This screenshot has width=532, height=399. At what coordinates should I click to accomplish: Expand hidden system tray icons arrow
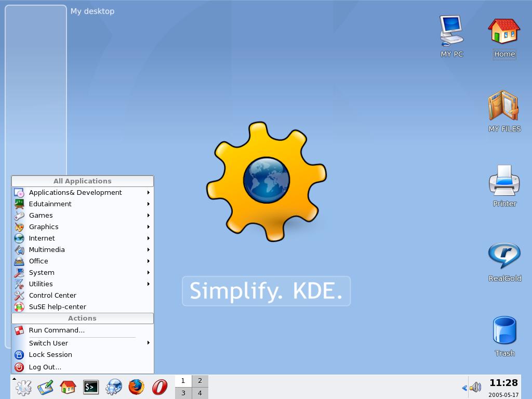pos(464,388)
